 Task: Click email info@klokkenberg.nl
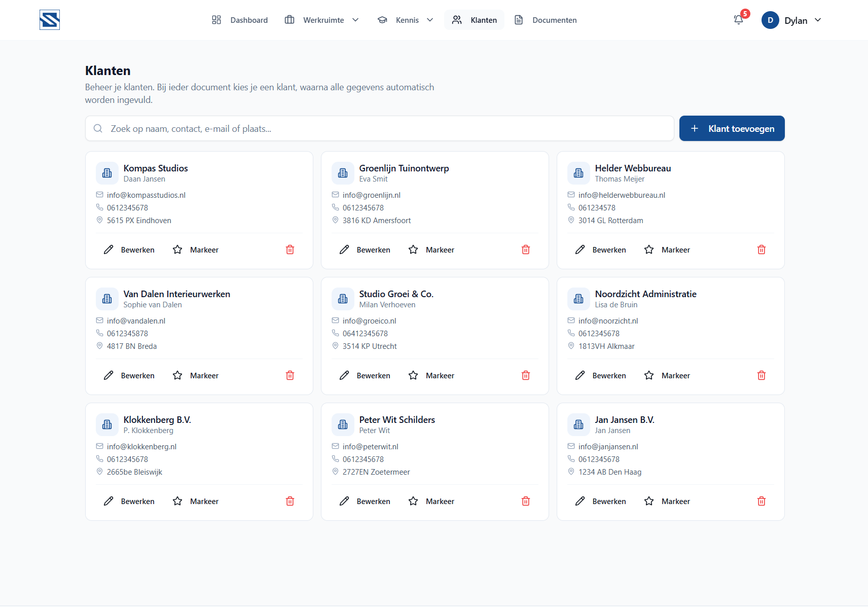[x=141, y=447]
